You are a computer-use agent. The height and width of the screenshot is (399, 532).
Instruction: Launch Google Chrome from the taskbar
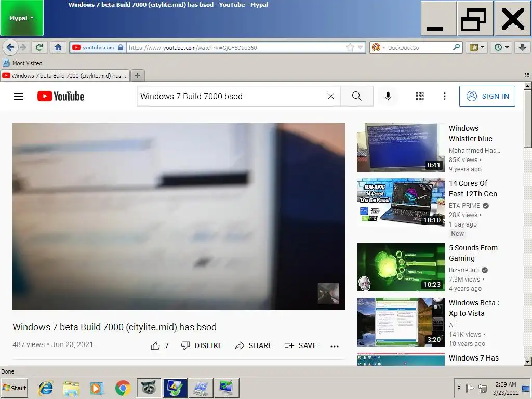[x=123, y=388]
